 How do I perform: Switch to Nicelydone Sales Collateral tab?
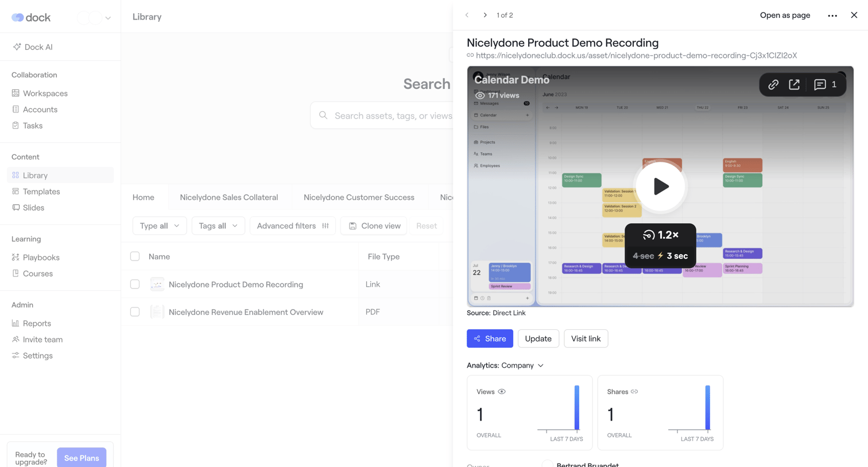(x=229, y=197)
